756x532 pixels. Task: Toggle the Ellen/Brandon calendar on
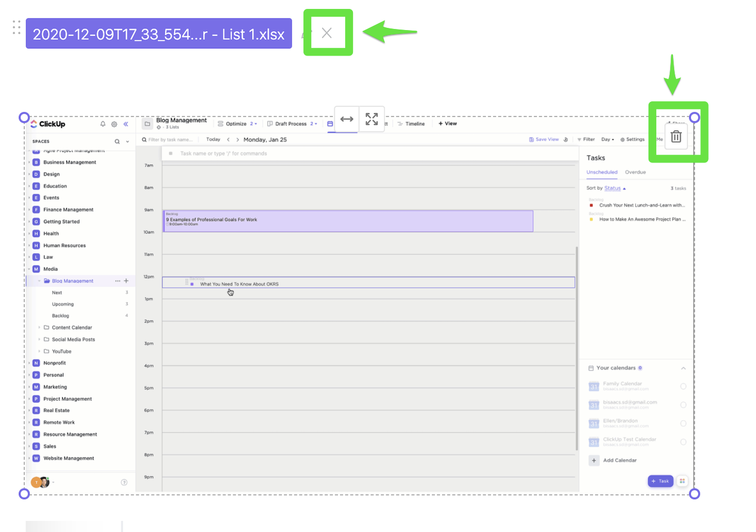pos(683,423)
